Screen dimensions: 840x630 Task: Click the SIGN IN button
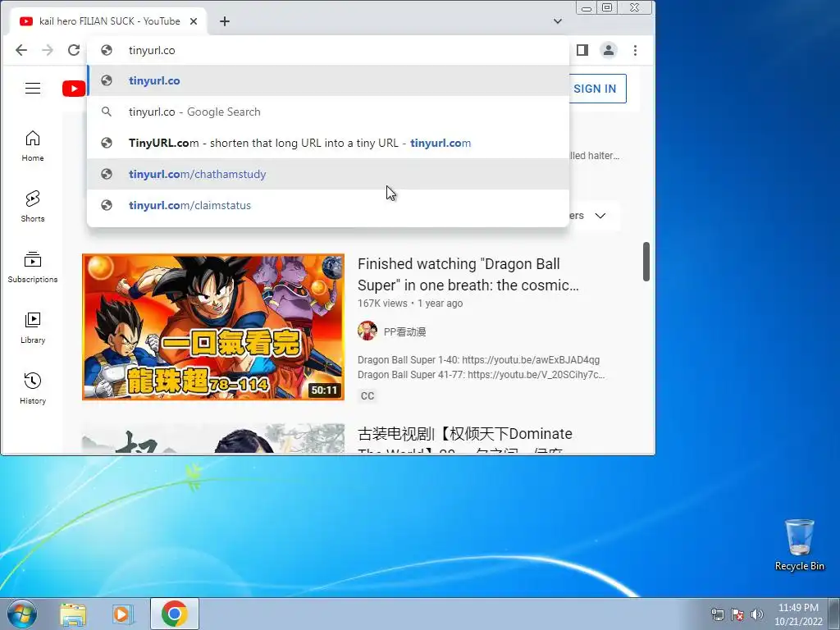[x=595, y=89]
